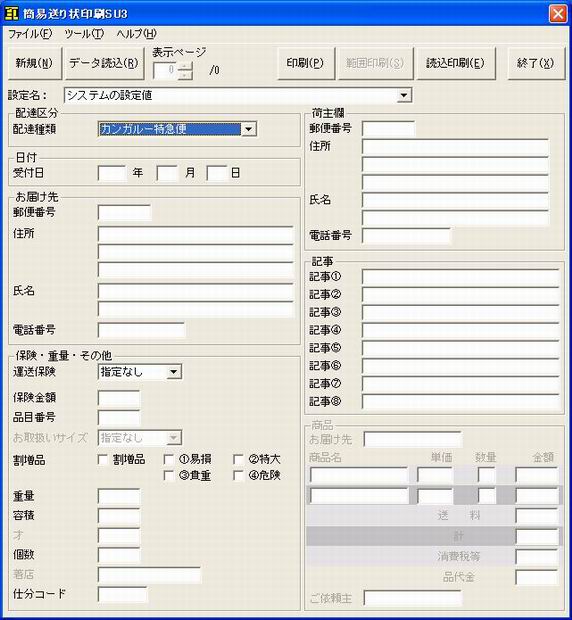The image size is (572, 620).
Task: Open the ファイル(F) menu
Action: click(30, 34)
